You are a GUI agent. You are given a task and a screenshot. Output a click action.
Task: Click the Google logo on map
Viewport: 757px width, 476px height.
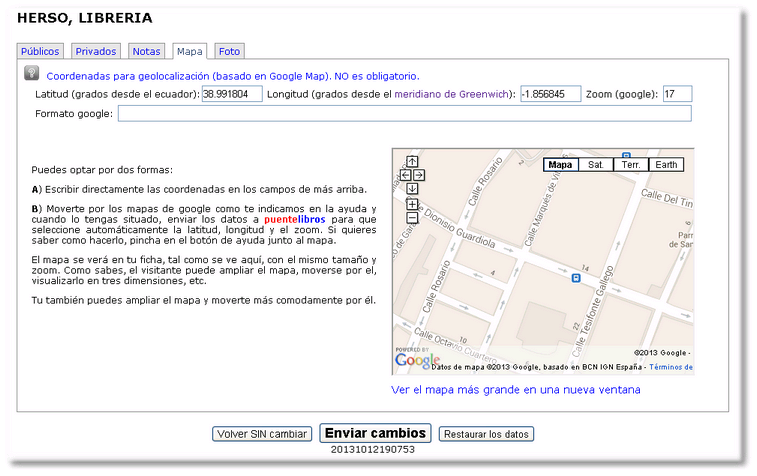point(417,360)
